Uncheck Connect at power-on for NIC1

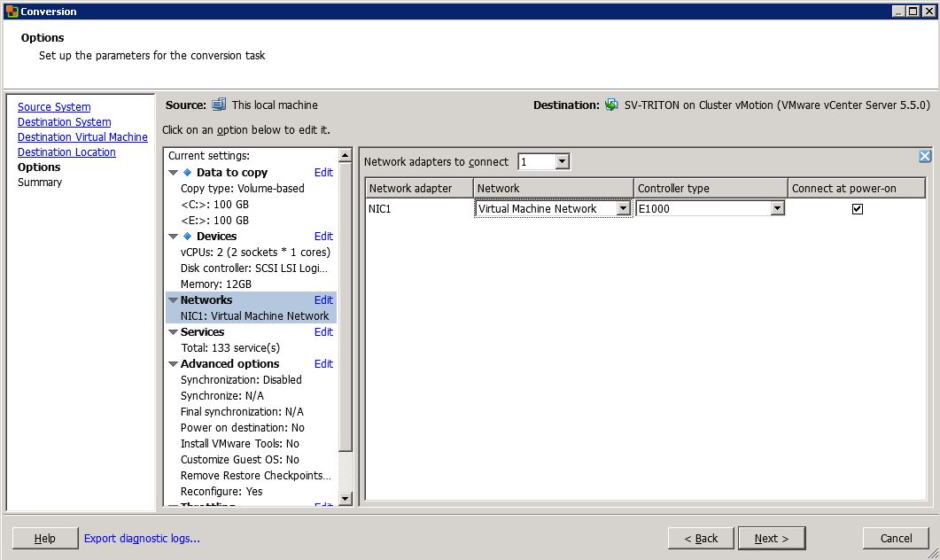(x=857, y=209)
